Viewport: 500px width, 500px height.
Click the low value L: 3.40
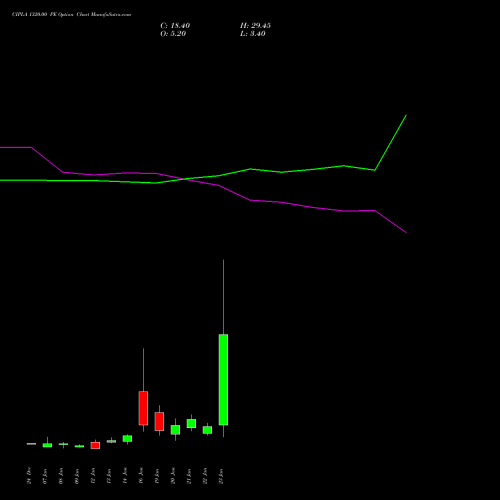(x=253, y=34)
